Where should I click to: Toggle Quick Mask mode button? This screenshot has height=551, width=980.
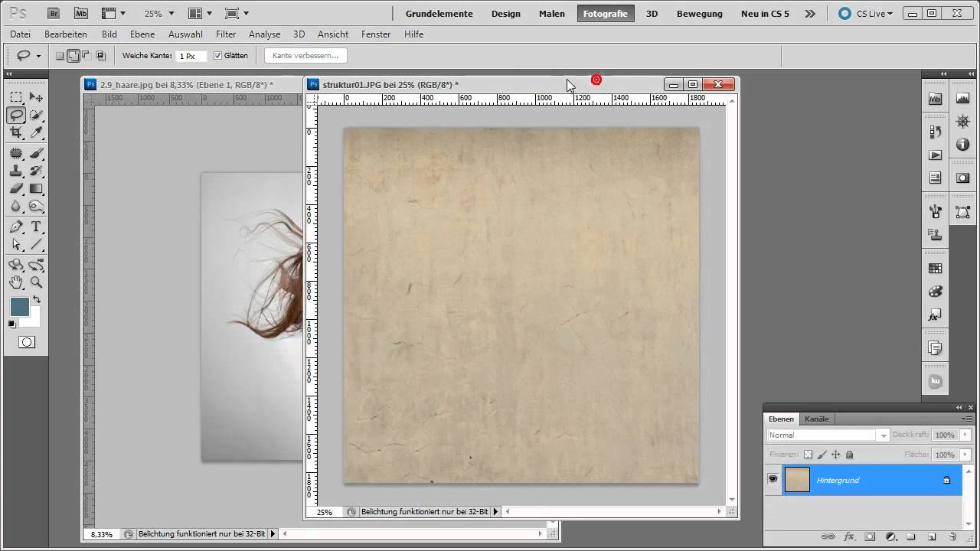(x=27, y=342)
